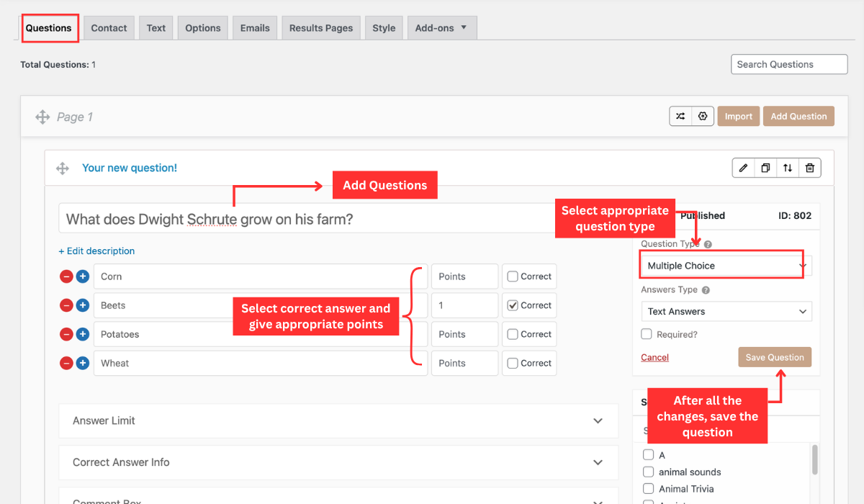Viewport: 864px width, 504px height.
Task: Click the Beets points field showing 1
Action: [464, 305]
